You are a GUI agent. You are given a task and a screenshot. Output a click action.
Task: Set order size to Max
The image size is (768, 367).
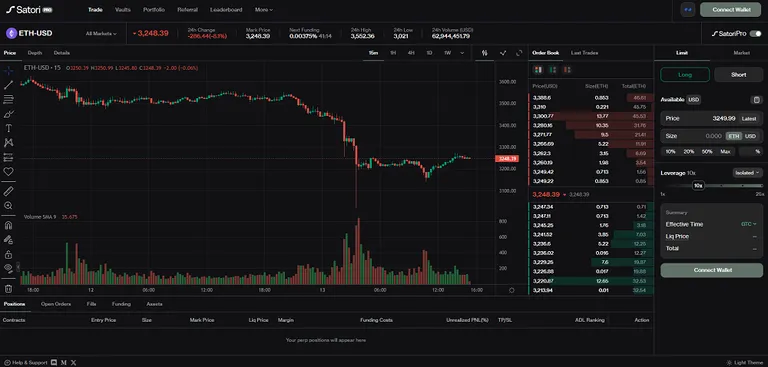725,152
